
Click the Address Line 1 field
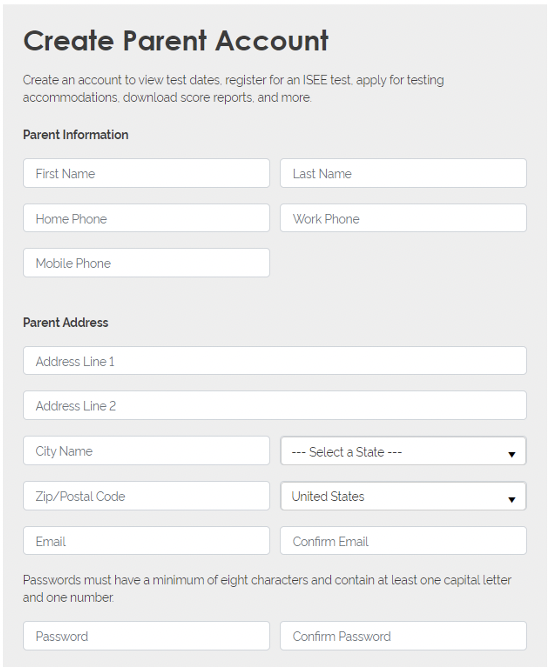click(275, 360)
